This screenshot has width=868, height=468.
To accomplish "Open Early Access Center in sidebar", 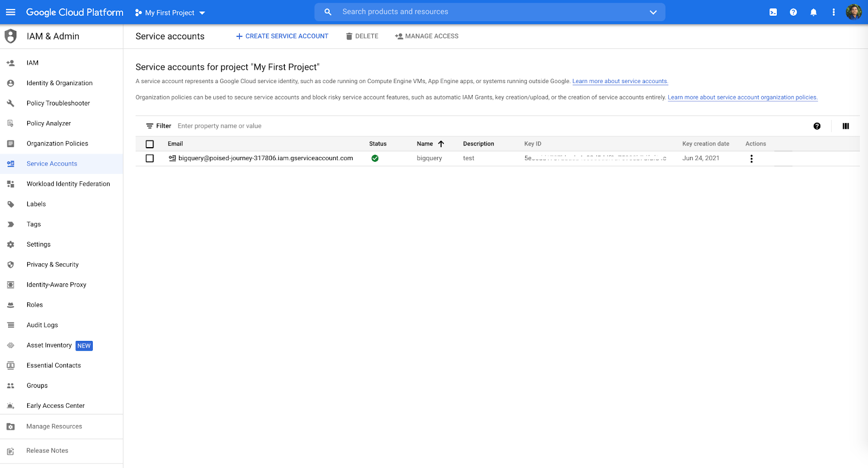I will tap(56, 406).
